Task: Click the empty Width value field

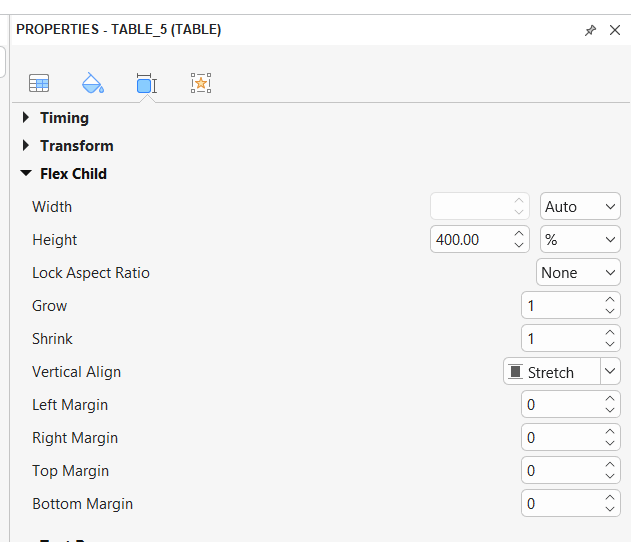Action: 470,207
